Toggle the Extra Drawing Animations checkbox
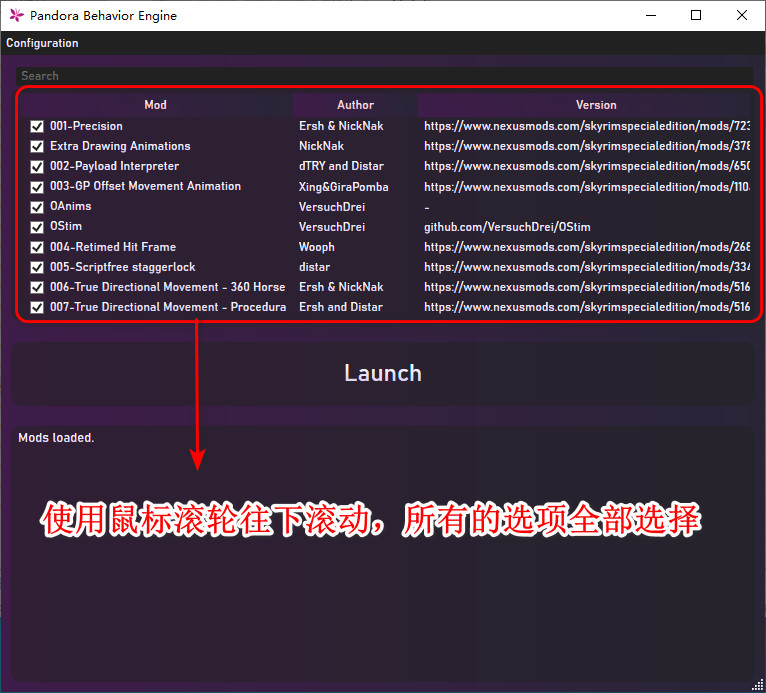The height and width of the screenshot is (693, 766). 37,147
